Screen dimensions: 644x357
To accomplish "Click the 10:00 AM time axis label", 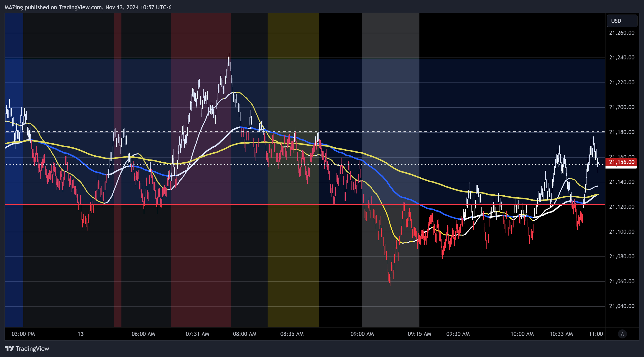I will (x=522, y=334).
